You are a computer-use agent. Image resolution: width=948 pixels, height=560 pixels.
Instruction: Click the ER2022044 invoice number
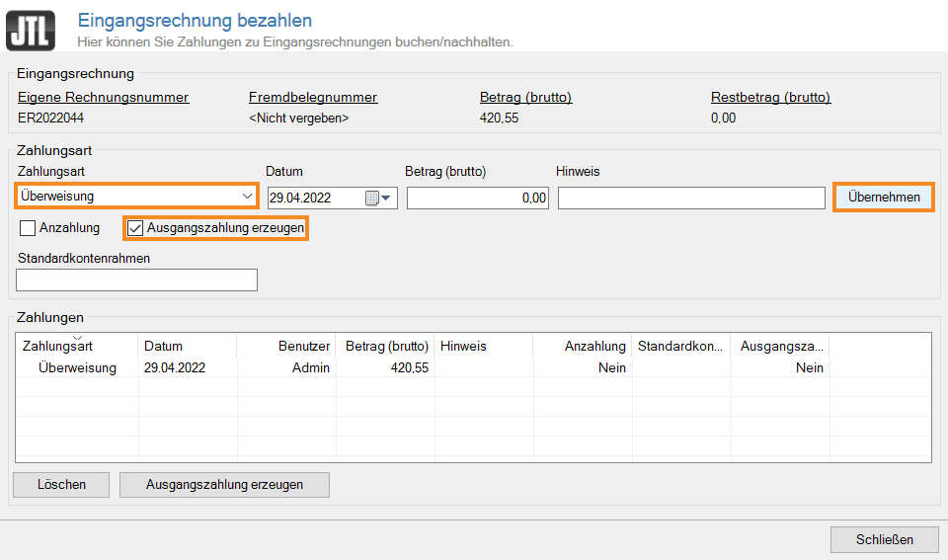(x=50, y=118)
